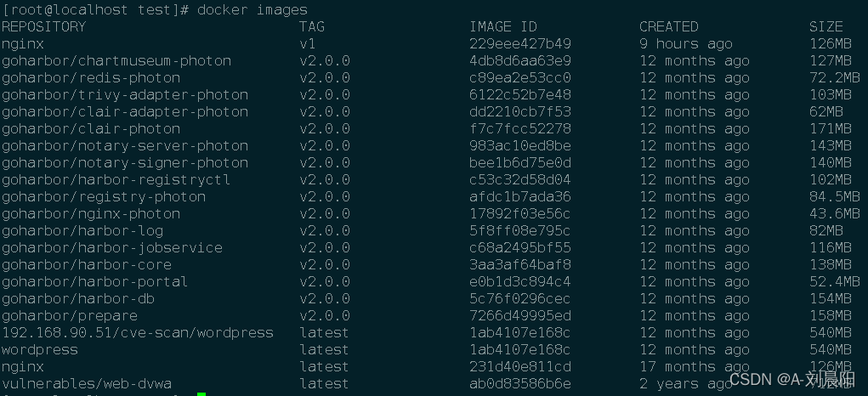Click the vulnerables/web-dvwa repository name
Image resolution: width=868 pixels, height=396 pixels.
point(87,384)
